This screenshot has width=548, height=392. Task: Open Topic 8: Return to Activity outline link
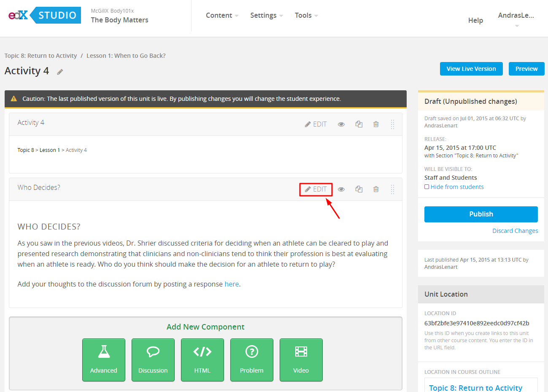(x=475, y=388)
